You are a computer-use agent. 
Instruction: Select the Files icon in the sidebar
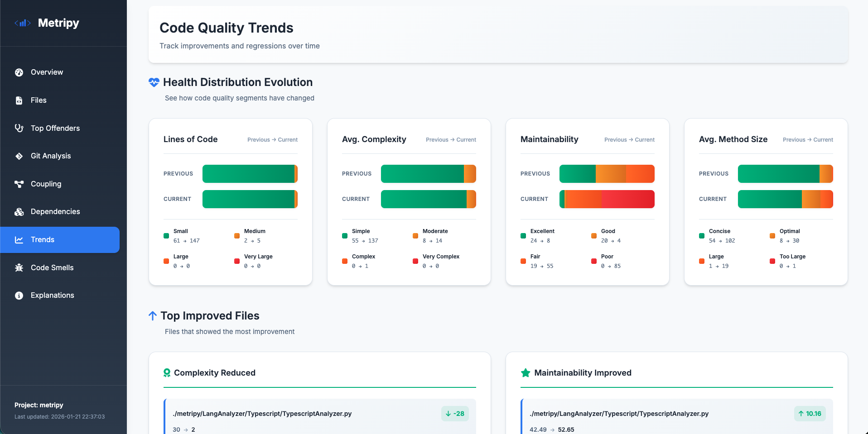pos(19,100)
